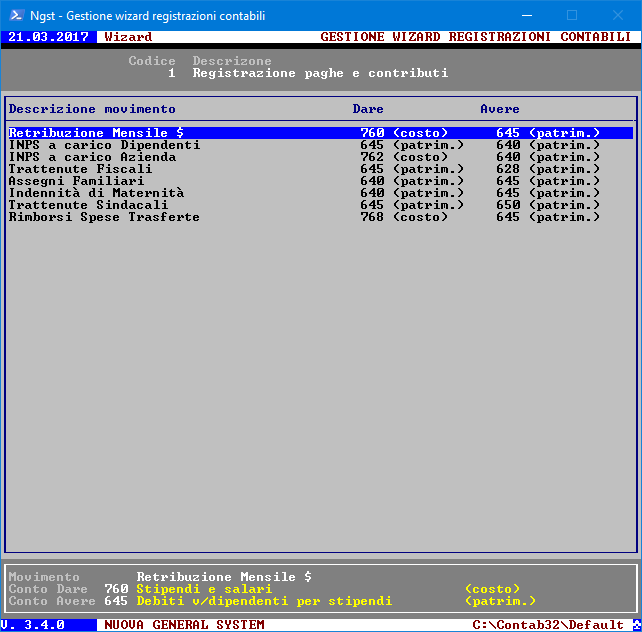
Task: Click the 21.03.2017 date in top bar
Action: tap(48, 37)
